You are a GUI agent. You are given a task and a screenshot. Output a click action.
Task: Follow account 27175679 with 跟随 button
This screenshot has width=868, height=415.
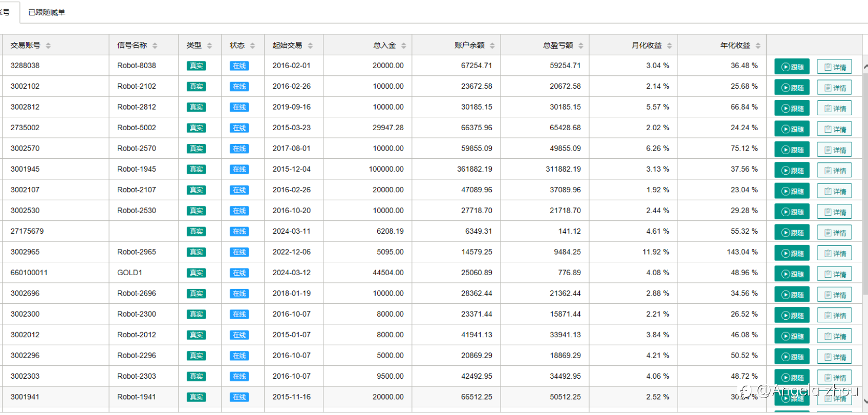click(x=792, y=233)
